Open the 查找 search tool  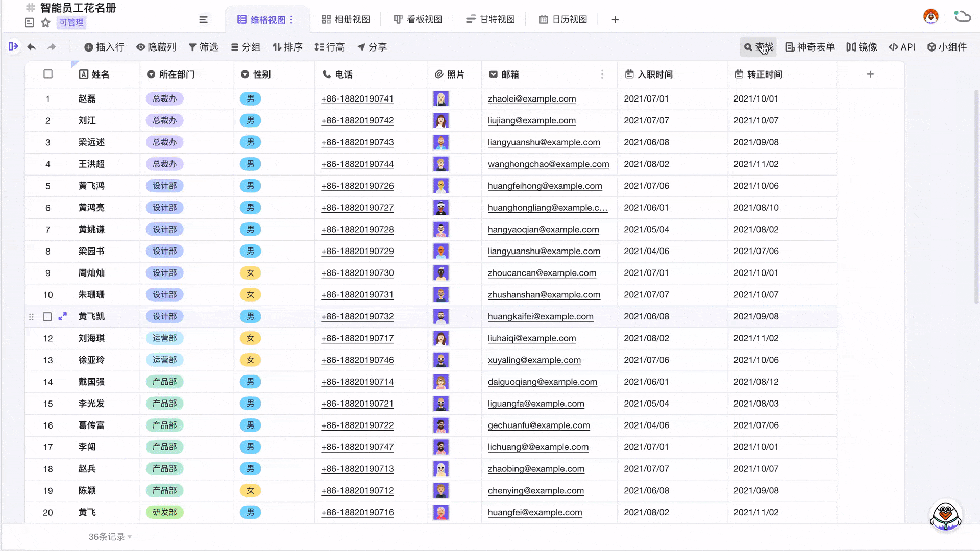(757, 47)
